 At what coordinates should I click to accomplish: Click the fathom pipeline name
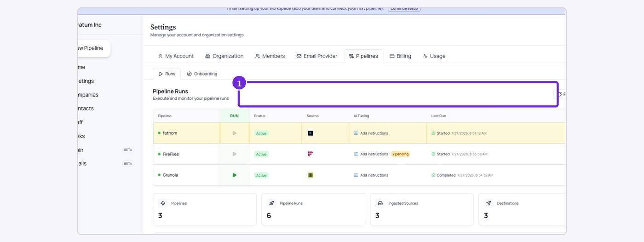click(x=170, y=133)
